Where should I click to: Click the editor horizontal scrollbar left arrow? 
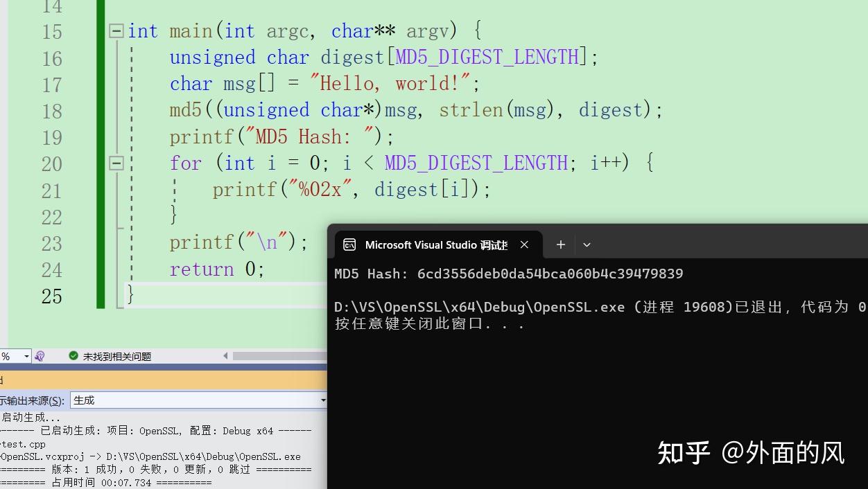[x=225, y=356]
